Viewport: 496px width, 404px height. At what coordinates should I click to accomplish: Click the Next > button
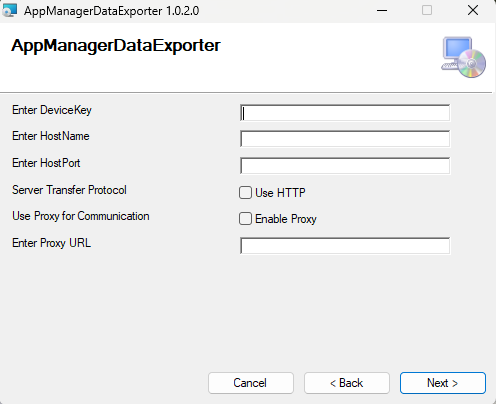[443, 383]
